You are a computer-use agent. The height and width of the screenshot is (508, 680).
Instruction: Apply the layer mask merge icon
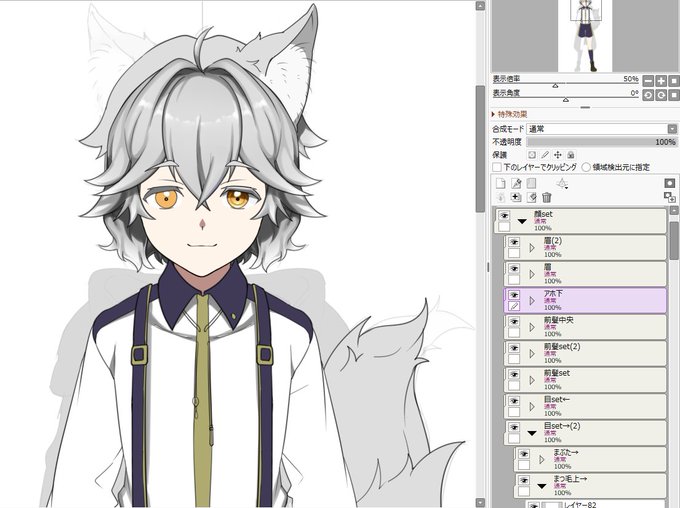pos(670,197)
